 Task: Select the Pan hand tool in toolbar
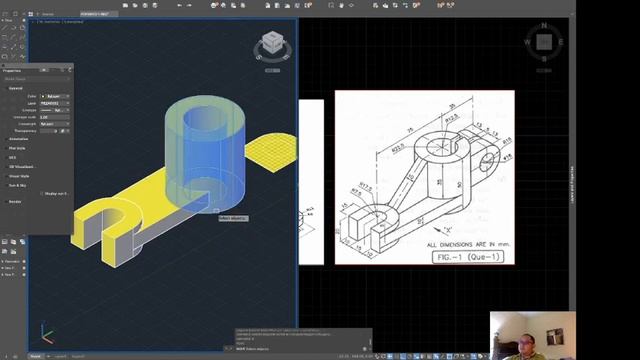[341, 5]
